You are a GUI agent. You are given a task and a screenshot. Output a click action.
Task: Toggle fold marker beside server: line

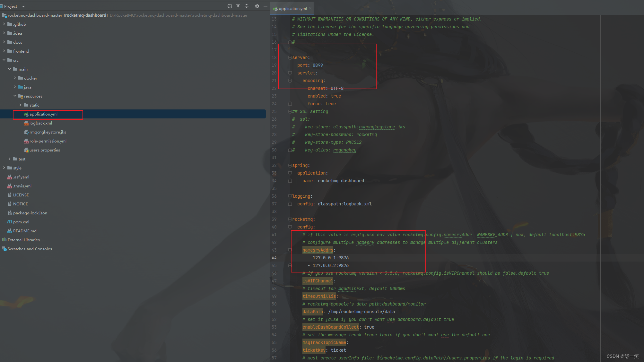(x=290, y=58)
